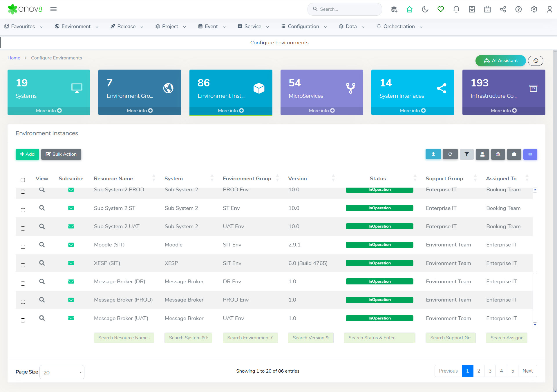
Task: Expand the Orchestration menu dropdown
Action: [x=399, y=26]
